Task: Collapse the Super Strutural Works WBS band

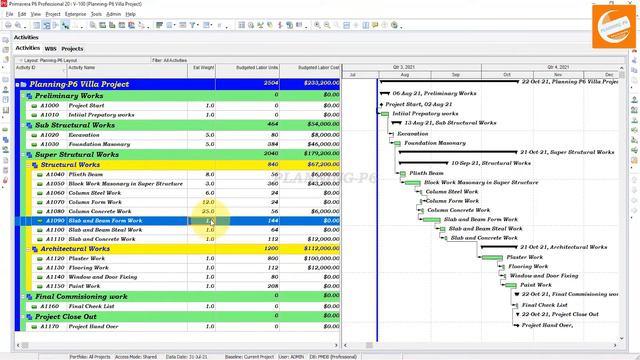Action: tap(23, 155)
